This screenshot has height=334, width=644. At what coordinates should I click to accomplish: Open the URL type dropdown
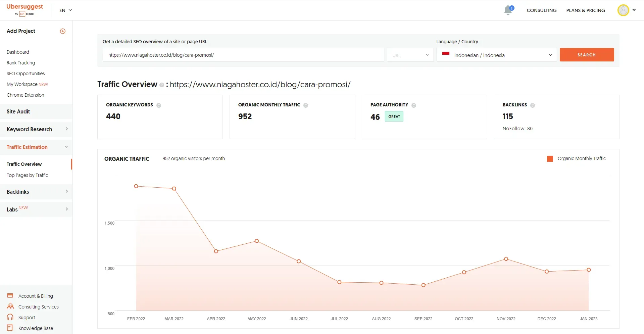410,55
